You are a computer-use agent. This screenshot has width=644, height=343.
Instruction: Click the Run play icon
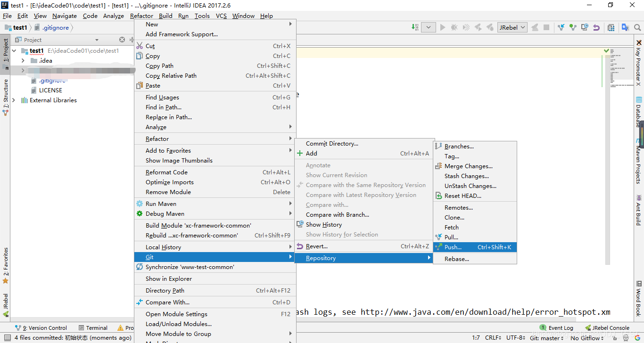click(x=443, y=27)
